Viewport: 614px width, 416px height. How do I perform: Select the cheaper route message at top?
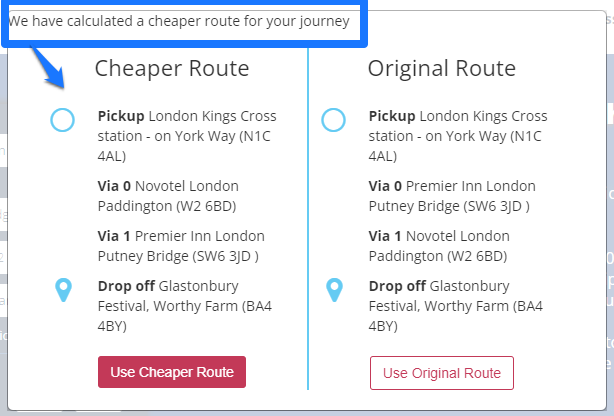click(179, 21)
